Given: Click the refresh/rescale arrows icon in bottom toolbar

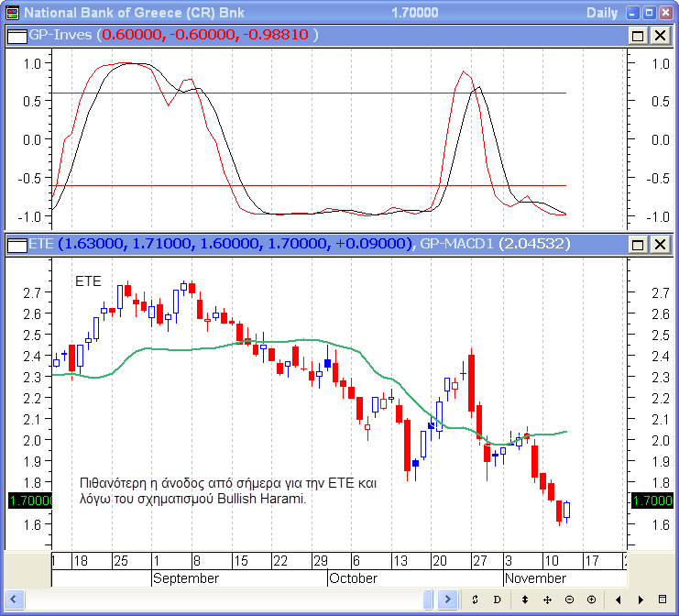Looking at the screenshot, I should pos(475,599).
